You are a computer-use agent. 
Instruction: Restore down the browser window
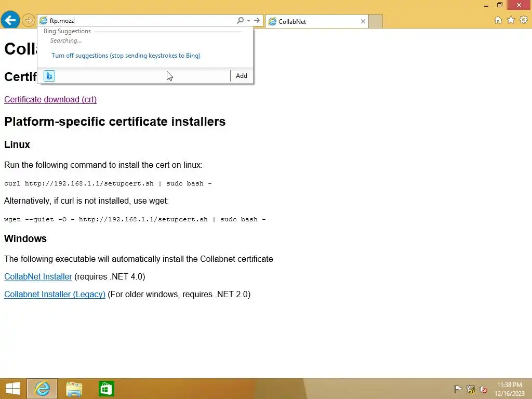(499, 5)
